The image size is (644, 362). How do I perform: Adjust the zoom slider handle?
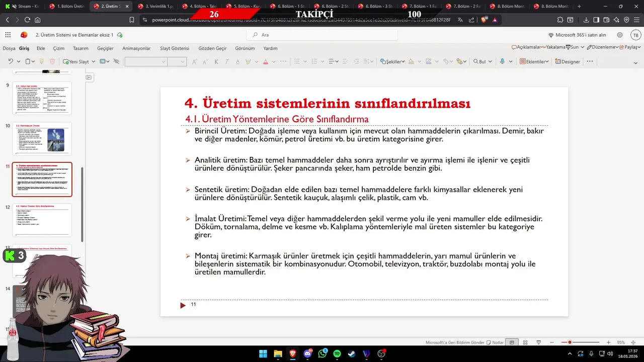pyautogui.click(x=570, y=342)
